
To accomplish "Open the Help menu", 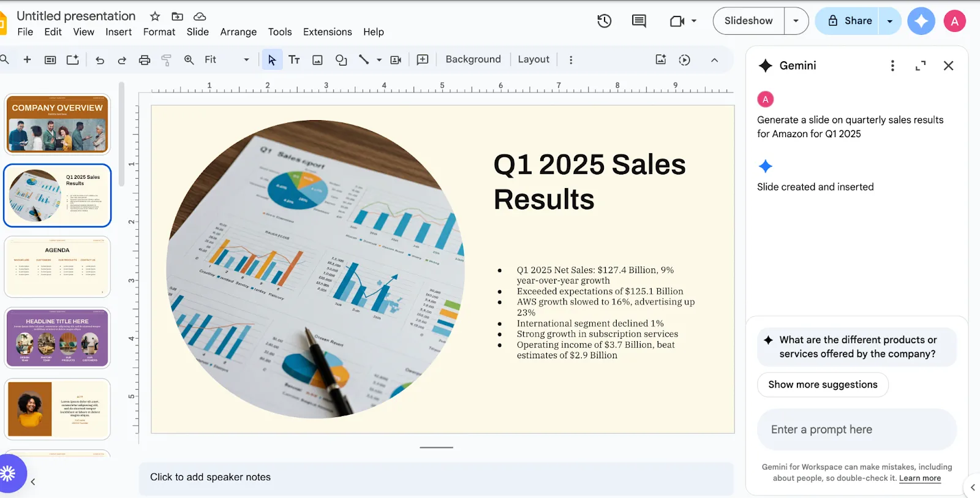I will coord(374,32).
